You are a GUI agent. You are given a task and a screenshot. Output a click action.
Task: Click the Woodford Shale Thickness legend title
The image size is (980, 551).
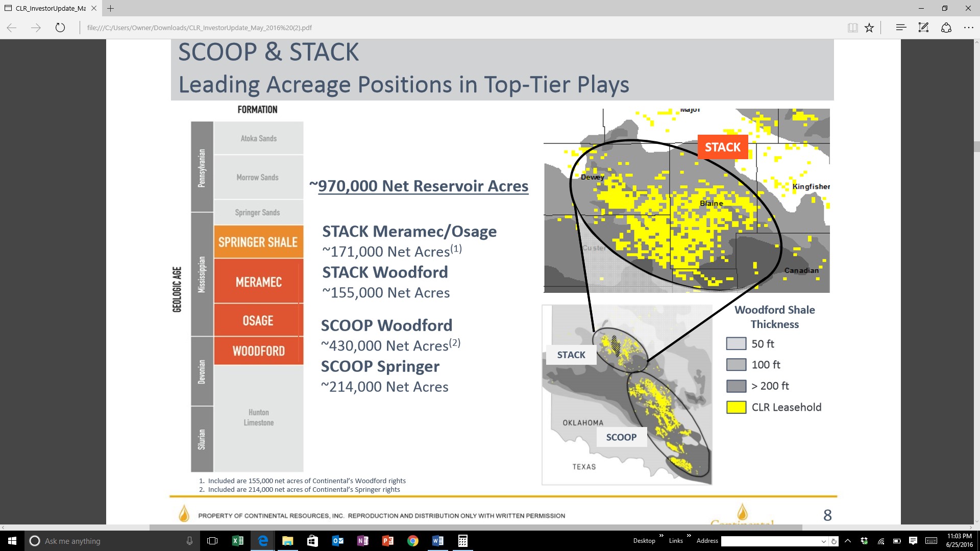click(775, 317)
